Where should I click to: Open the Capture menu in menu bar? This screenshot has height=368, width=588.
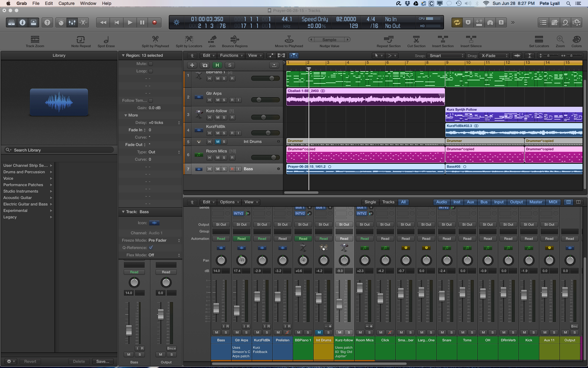(x=66, y=3)
